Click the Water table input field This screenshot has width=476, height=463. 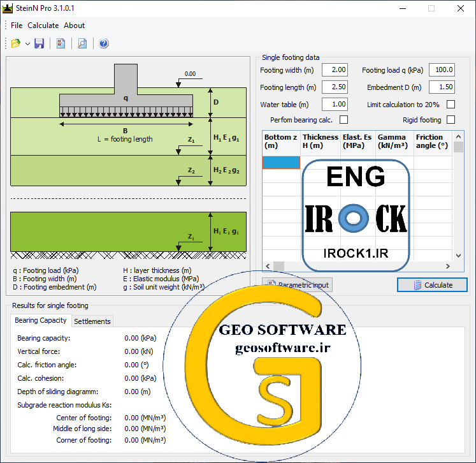click(x=335, y=105)
